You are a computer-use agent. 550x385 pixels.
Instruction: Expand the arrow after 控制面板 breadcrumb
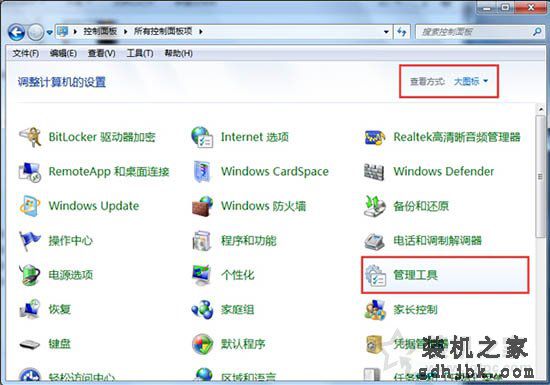126,32
